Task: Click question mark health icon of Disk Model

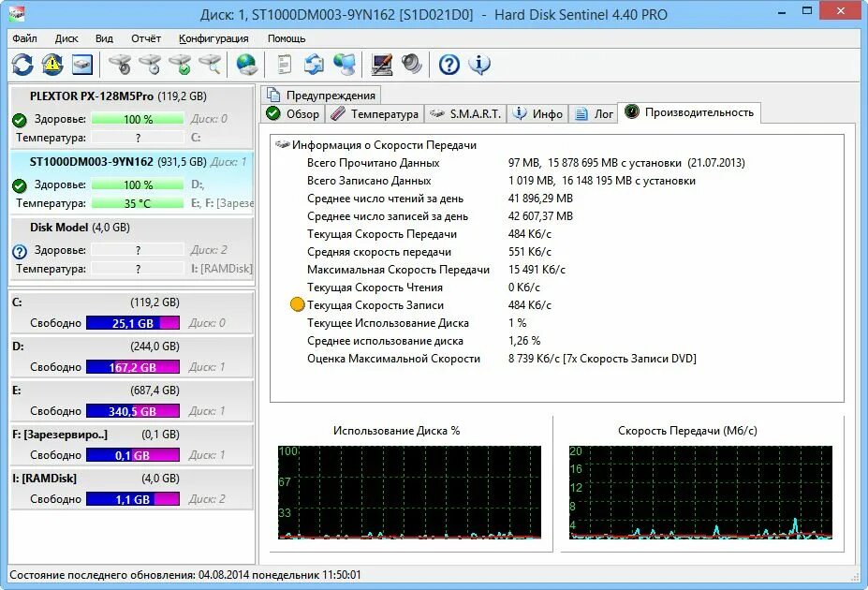Action: pyautogui.click(x=20, y=252)
